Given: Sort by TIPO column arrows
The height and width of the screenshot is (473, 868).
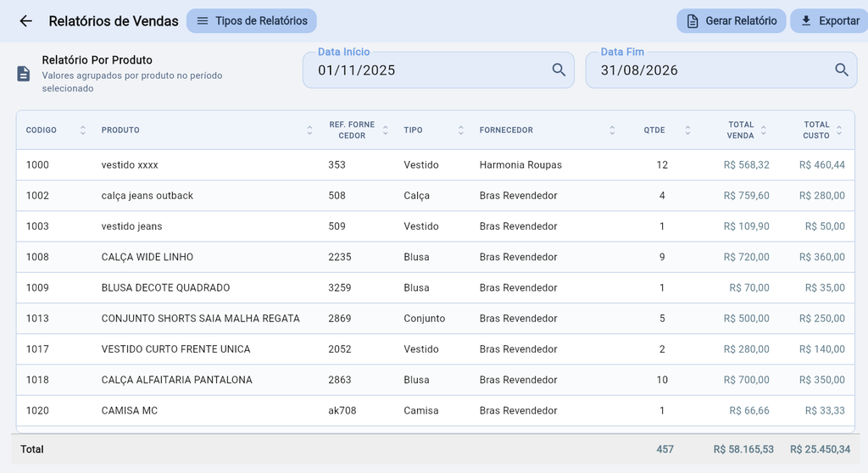Looking at the screenshot, I should (x=460, y=131).
